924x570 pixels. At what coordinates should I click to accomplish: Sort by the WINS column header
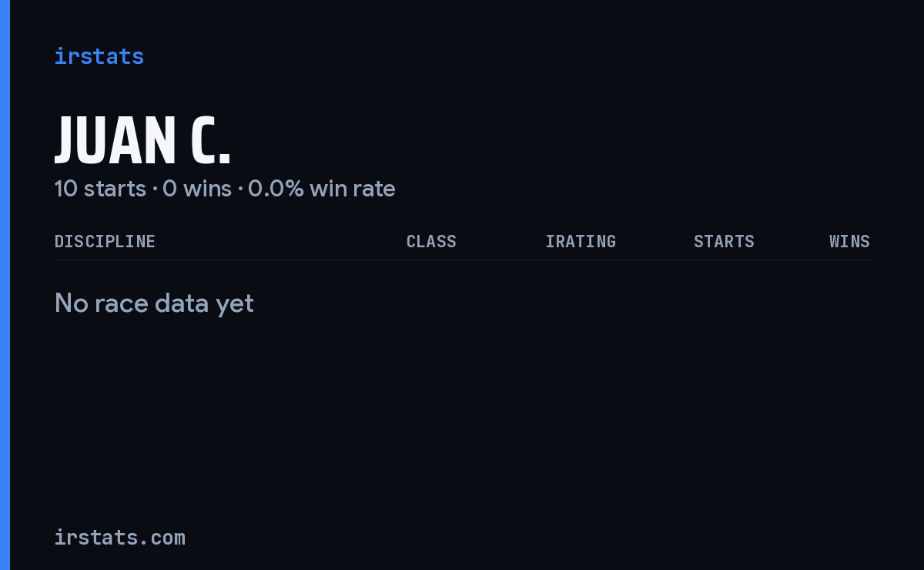point(849,242)
